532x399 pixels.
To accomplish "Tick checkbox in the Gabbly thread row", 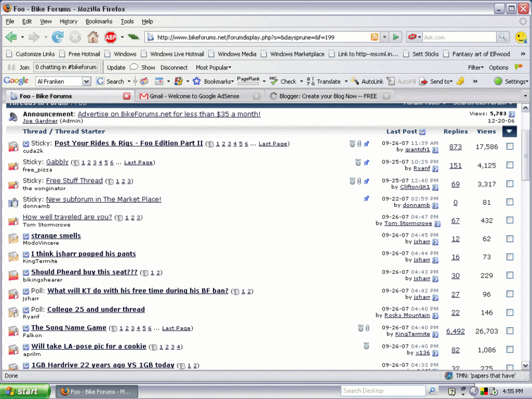I will tap(509, 165).
